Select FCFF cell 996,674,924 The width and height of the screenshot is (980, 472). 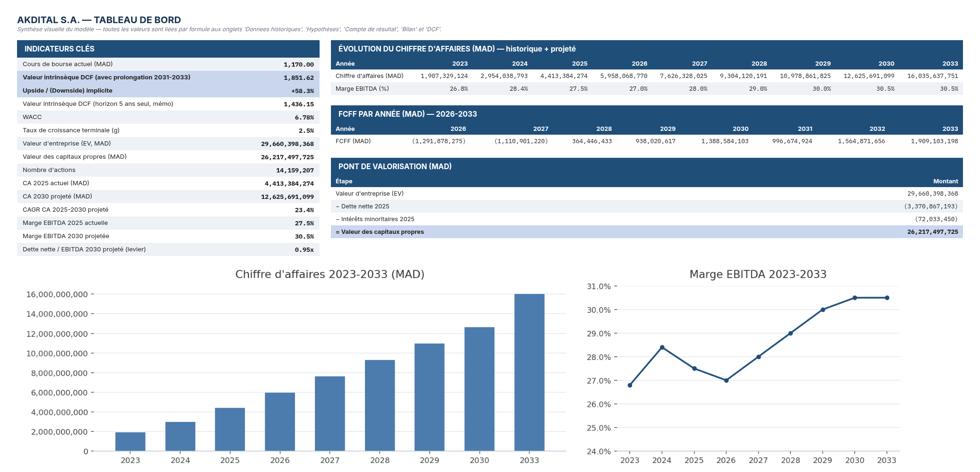792,141
